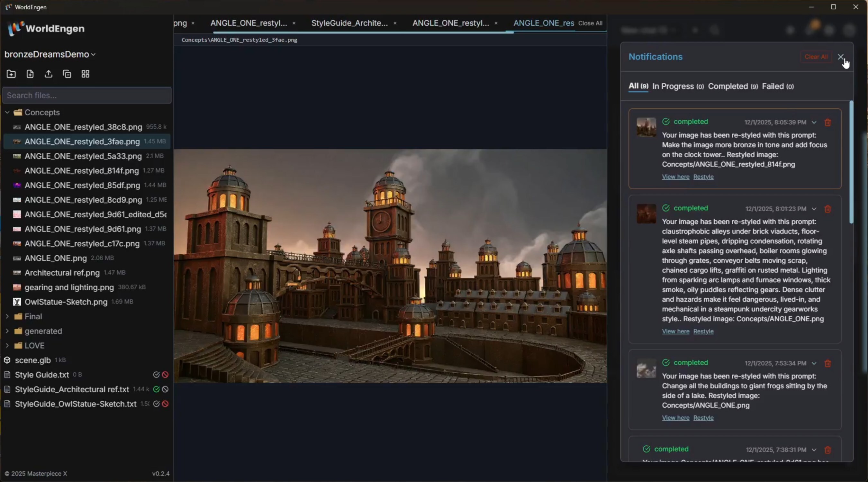This screenshot has width=868, height=482.
Task: Delete the 8:01:23 PM notification with trash icon
Action: [x=827, y=209]
